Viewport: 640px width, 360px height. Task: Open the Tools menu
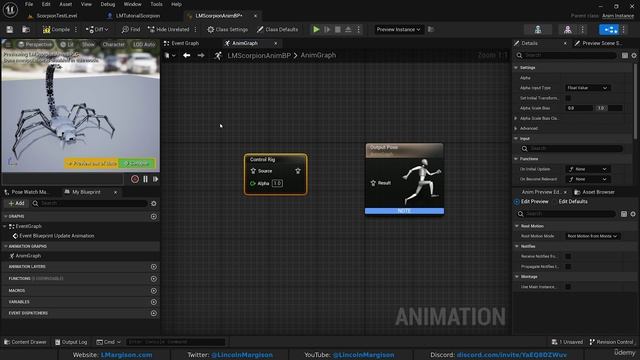click(156, 4)
